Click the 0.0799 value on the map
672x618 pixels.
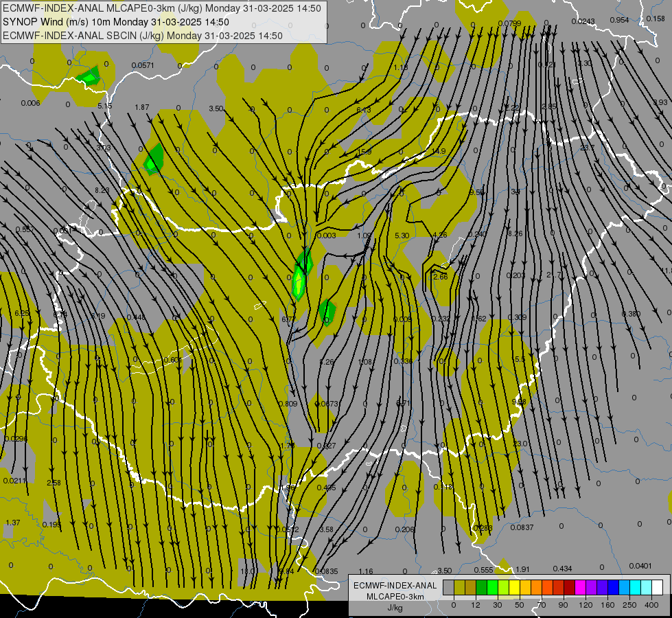509,23
